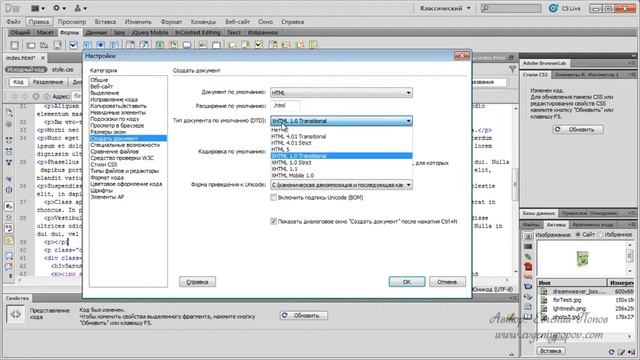
Task: Open the Команды menu
Action: [x=203, y=22]
